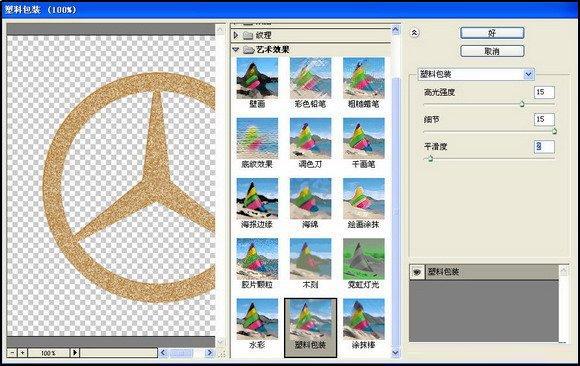
Task: Open the zoom percentage arrow menu
Action: [x=75, y=353]
